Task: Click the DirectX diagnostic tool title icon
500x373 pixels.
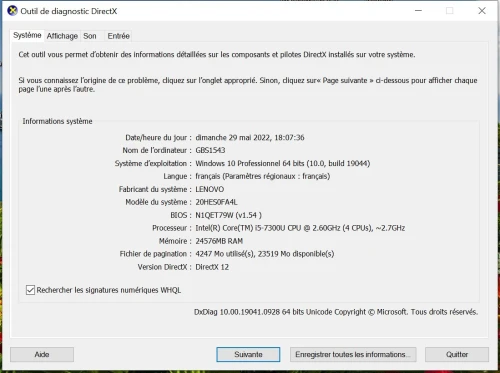Action: coord(12,11)
